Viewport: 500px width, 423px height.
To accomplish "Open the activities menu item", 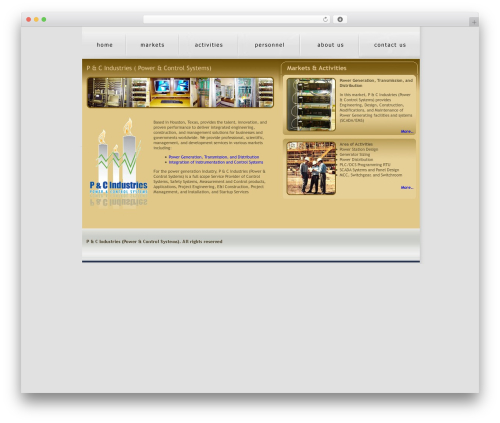I will tap(209, 45).
